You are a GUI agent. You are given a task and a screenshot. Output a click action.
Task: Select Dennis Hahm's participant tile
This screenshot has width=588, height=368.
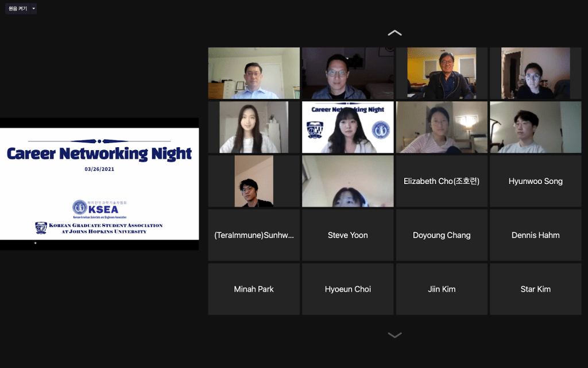[535, 235]
